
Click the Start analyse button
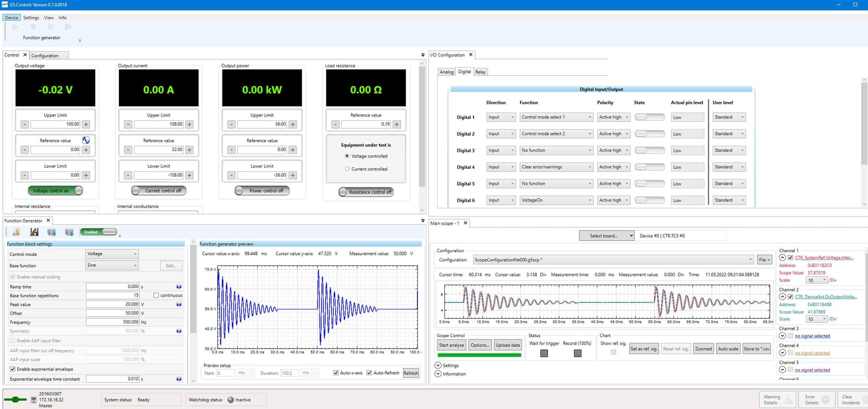(x=451, y=345)
